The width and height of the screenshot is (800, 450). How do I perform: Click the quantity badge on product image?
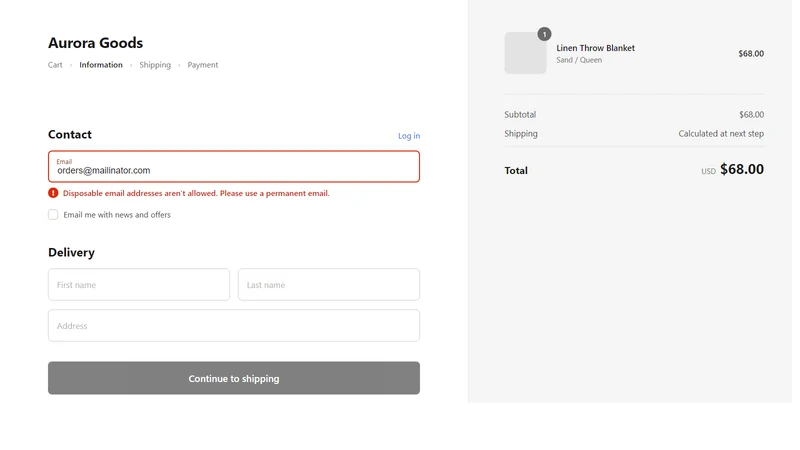click(x=544, y=34)
